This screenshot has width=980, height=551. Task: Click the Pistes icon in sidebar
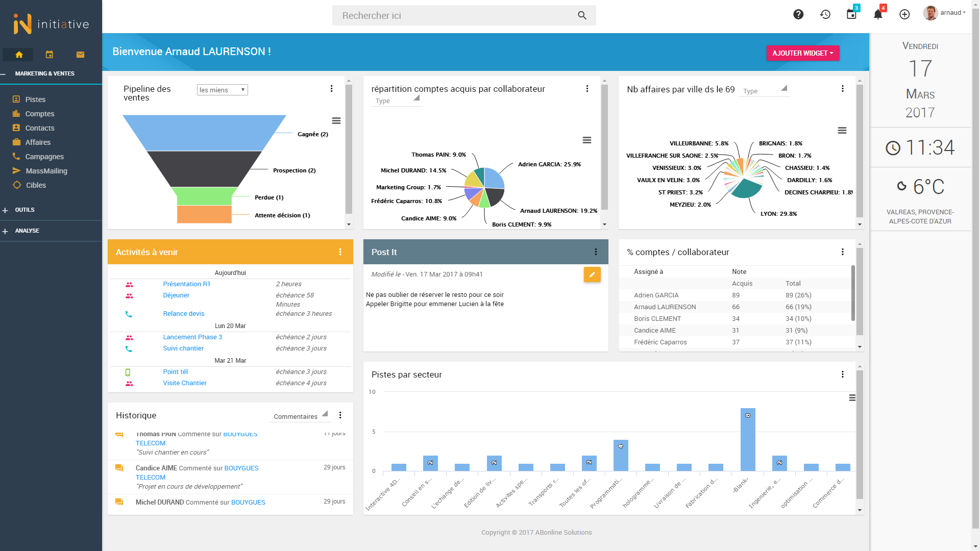pyautogui.click(x=16, y=99)
